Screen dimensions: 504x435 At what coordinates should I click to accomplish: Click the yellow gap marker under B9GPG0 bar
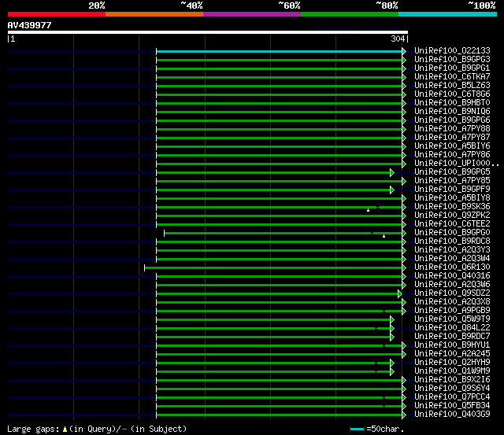click(x=384, y=236)
